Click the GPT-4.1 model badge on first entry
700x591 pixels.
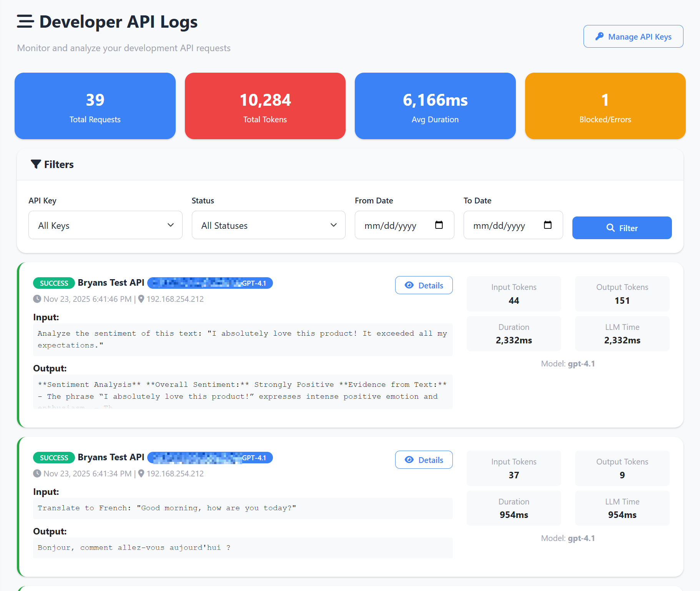click(x=210, y=283)
